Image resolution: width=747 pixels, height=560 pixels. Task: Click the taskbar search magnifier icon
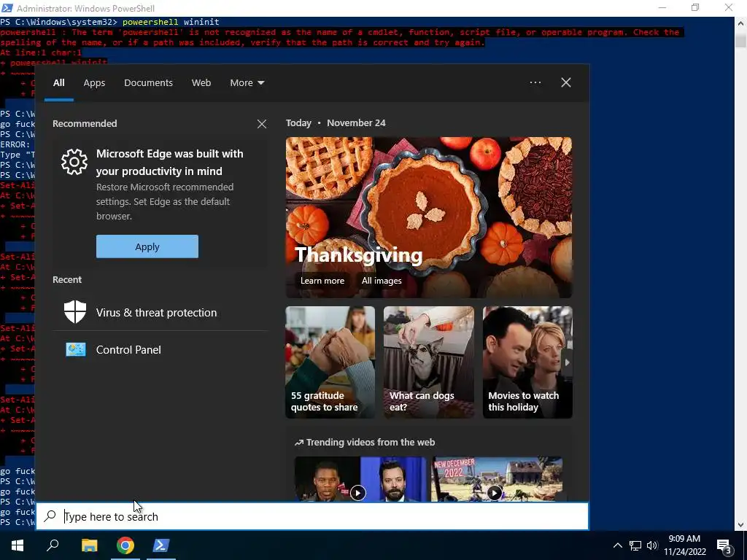click(x=53, y=545)
